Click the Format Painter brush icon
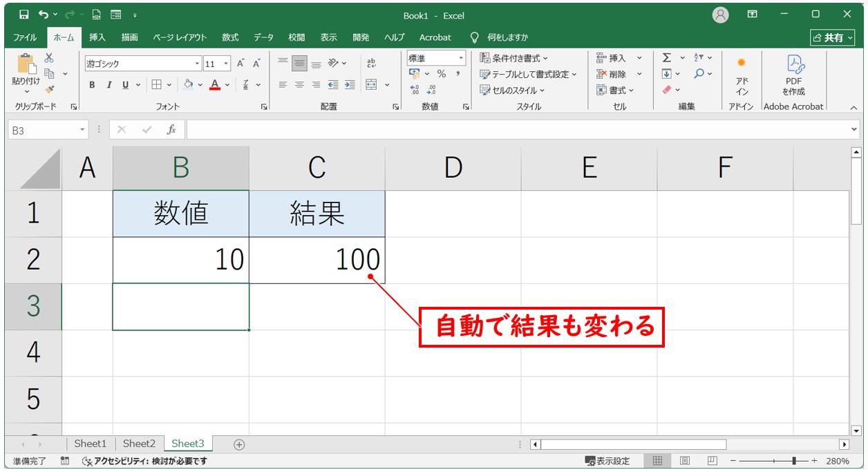Screen dimensions: 868x472 pos(49,88)
